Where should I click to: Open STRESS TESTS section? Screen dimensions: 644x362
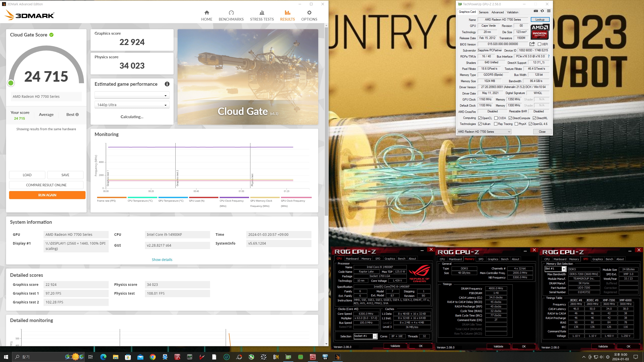tap(262, 16)
